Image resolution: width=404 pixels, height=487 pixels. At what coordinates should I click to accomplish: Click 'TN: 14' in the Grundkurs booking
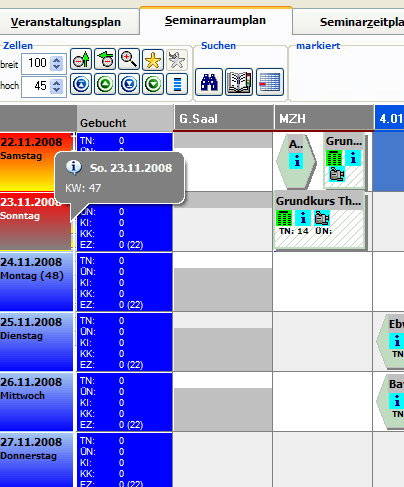click(294, 231)
